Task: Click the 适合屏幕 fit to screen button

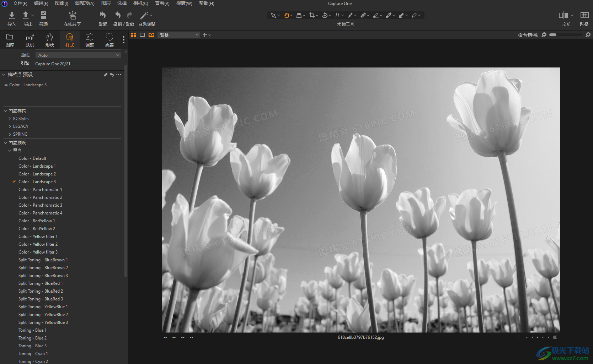Action: pos(528,35)
